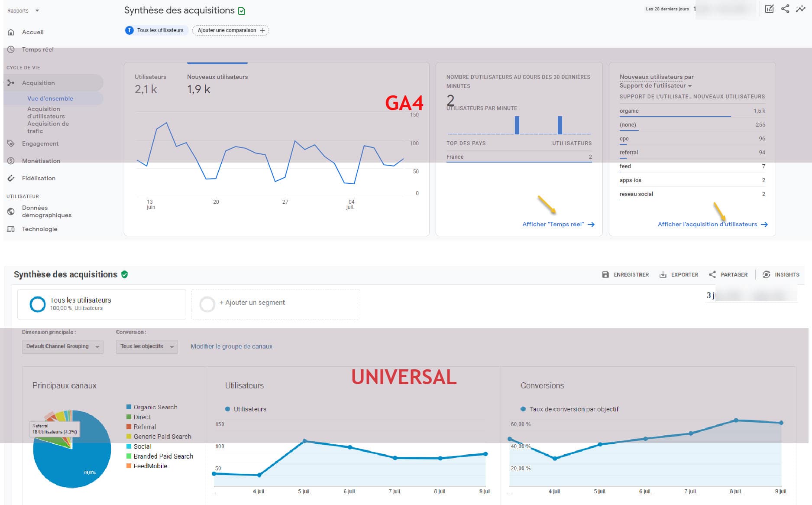Screen dimensions: 812x505
Task: Click green verified shield in Universal title
Action: 125,274
